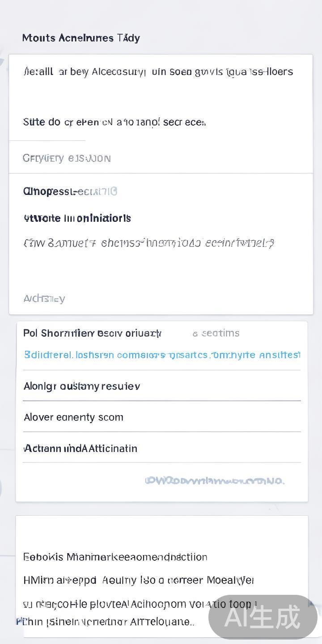Screen dimensions: 322x644
Task: Open the "Alover eanenty scom" list row
Action: pos(73,417)
